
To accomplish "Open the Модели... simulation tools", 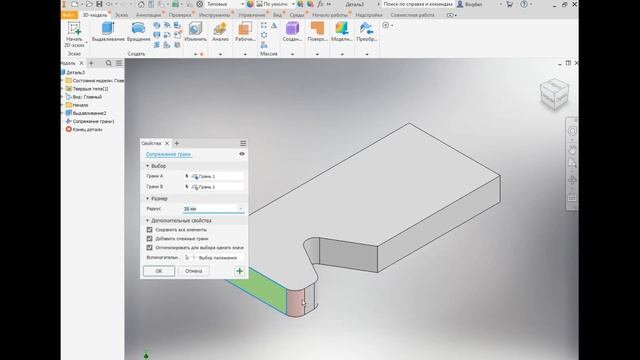I will pos(342,32).
